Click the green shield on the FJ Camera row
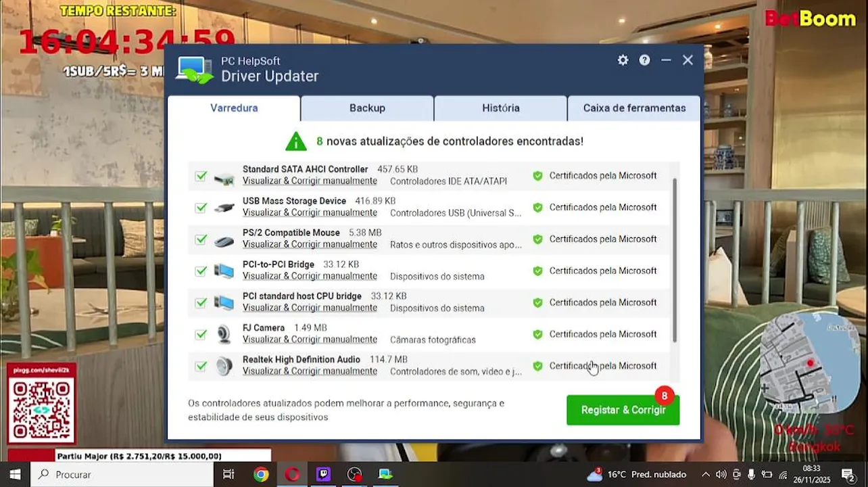Screen dimensions: 868x487 click(x=537, y=334)
